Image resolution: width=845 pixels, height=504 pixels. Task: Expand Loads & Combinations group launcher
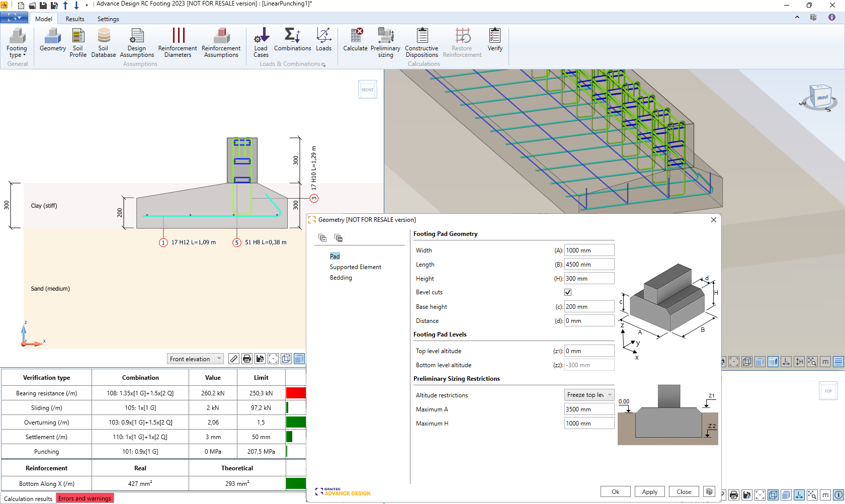[x=323, y=64]
